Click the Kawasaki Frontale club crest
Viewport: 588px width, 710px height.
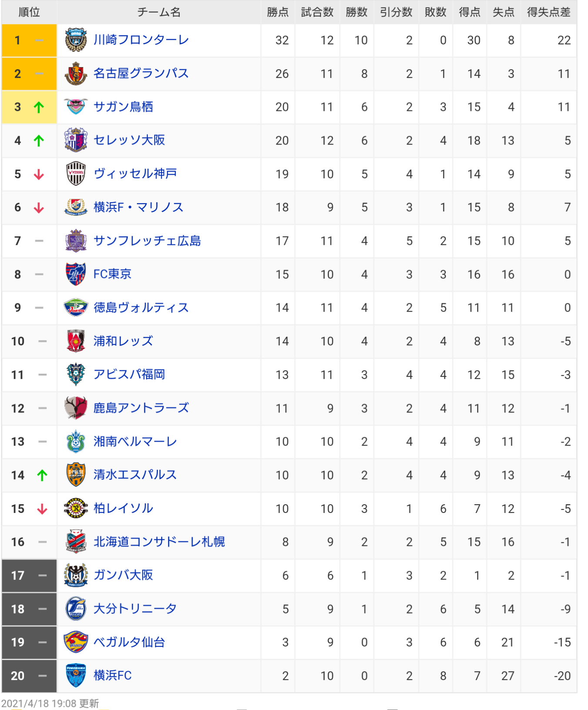click(x=76, y=40)
